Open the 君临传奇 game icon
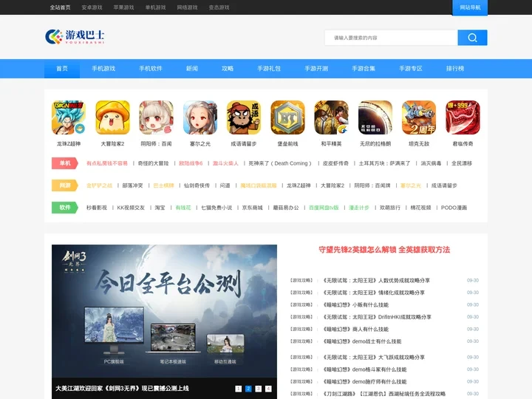 pos(463,117)
